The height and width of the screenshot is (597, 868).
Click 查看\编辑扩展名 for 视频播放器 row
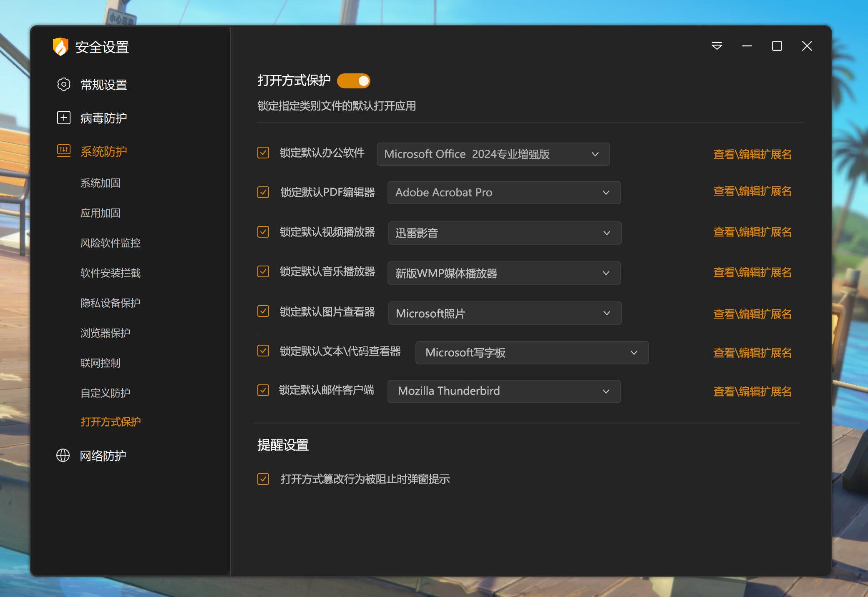(752, 232)
